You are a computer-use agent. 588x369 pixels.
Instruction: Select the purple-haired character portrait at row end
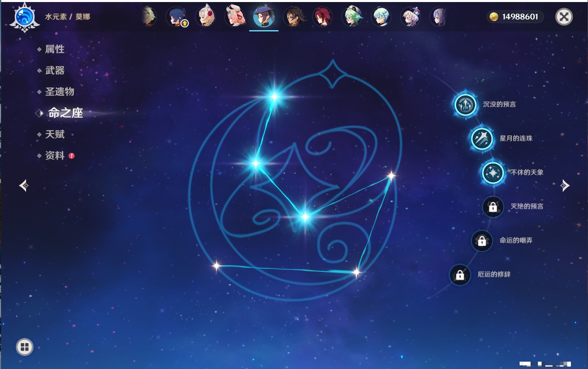(439, 17)
